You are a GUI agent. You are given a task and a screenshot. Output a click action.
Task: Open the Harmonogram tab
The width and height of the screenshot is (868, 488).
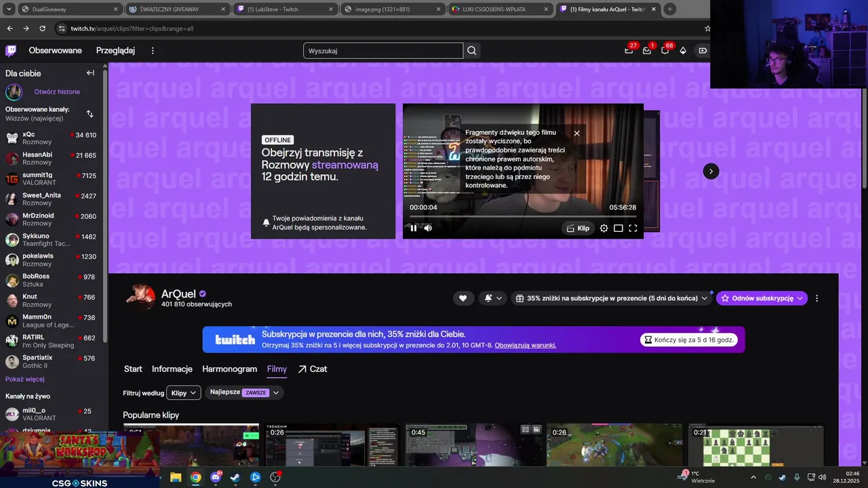pos(229,369)
